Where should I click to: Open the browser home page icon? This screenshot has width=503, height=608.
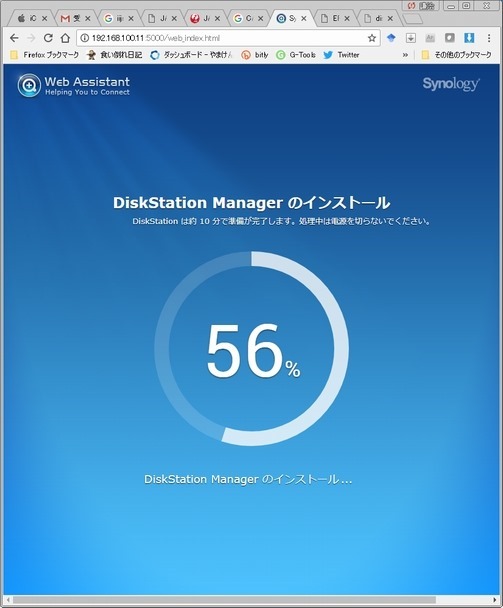click(x=65, y=38)
